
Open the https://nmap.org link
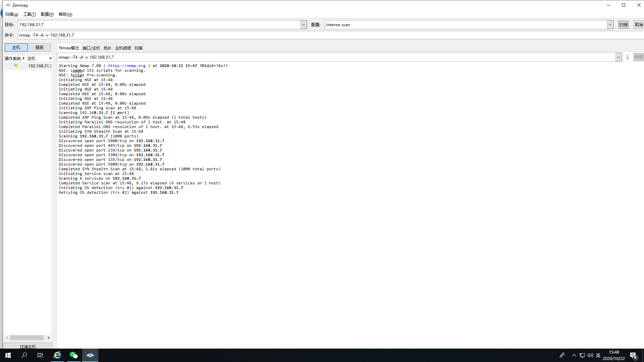(127, 66)
